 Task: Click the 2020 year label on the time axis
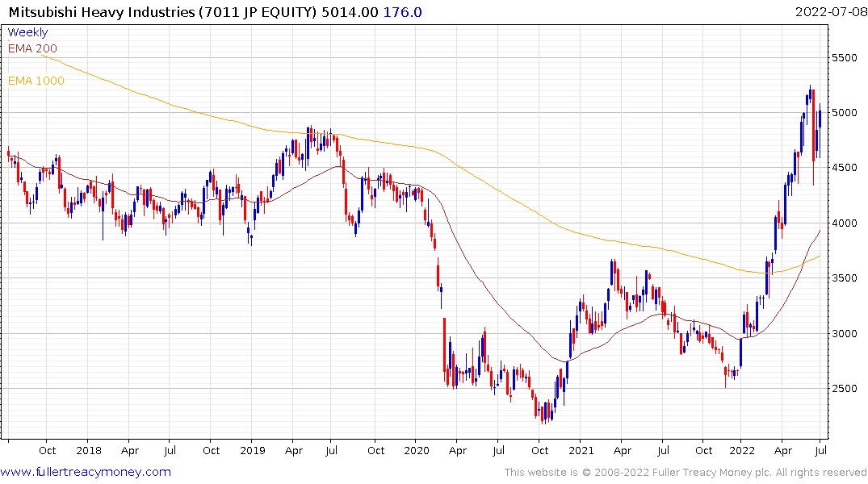coord(417,450)
